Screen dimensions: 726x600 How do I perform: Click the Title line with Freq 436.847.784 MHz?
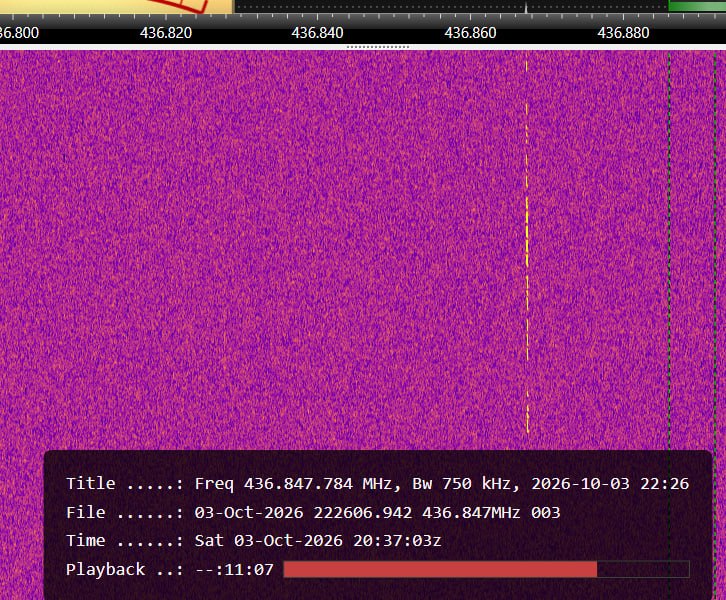pos(377,483)
